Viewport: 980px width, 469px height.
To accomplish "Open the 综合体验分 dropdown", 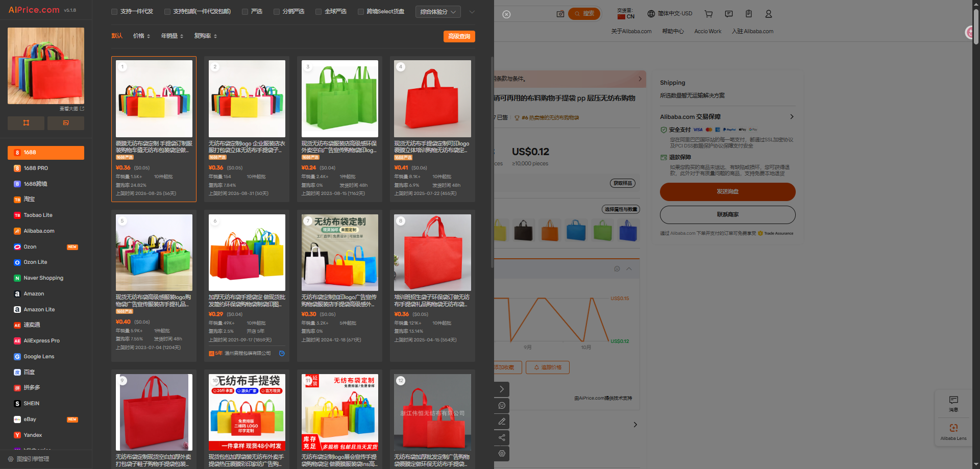I will (438, 12).
